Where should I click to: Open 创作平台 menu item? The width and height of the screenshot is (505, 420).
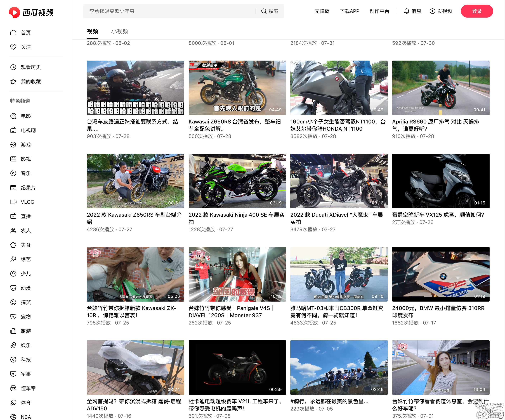(x=379, y=11)
